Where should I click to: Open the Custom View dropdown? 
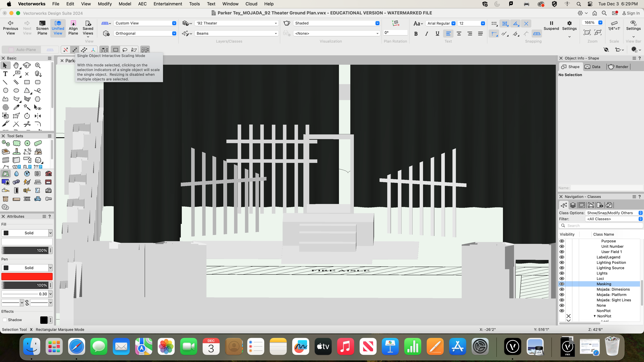(145, 23)
